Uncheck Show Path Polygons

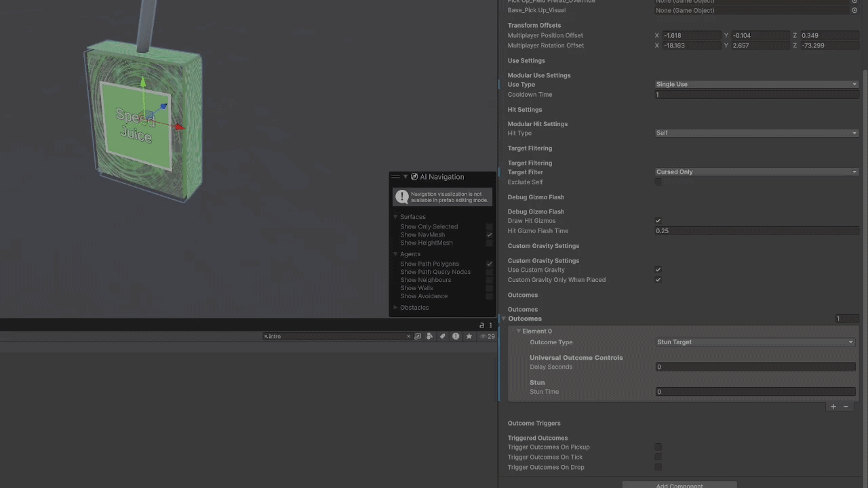click(489, 264)
